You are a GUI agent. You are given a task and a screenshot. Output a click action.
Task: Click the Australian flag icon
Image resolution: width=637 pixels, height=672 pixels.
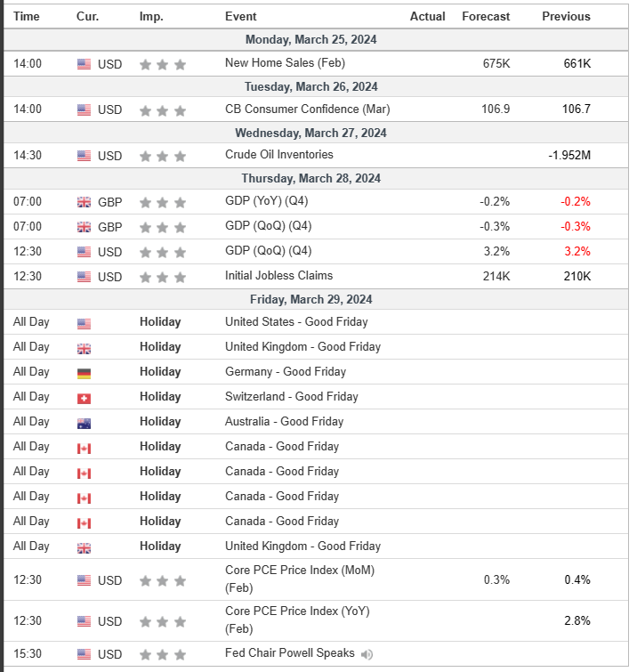(84, 423)
